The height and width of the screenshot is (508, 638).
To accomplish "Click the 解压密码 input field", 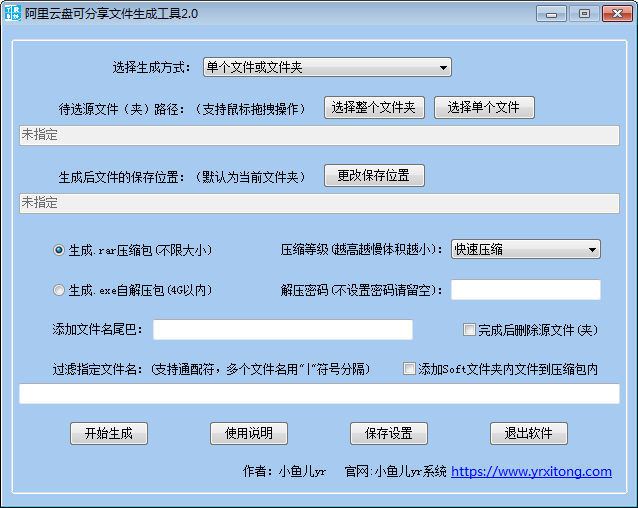I will (x=525, y=290).
